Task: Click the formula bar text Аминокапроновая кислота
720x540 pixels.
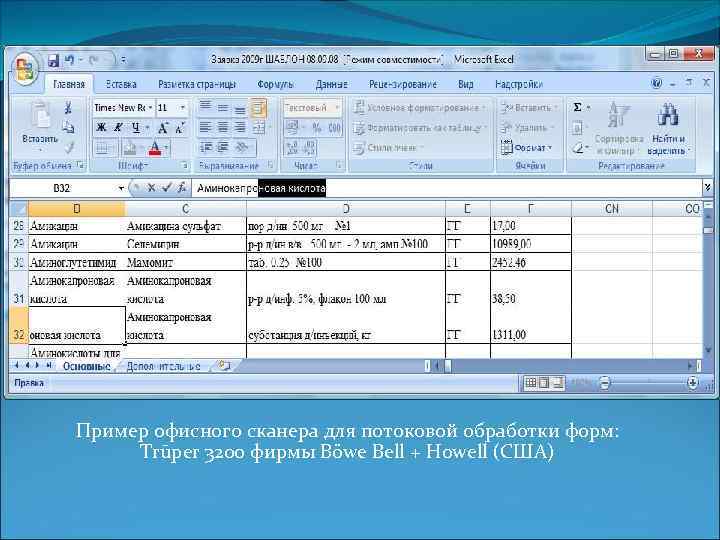Action: click(x=261, y=188)
